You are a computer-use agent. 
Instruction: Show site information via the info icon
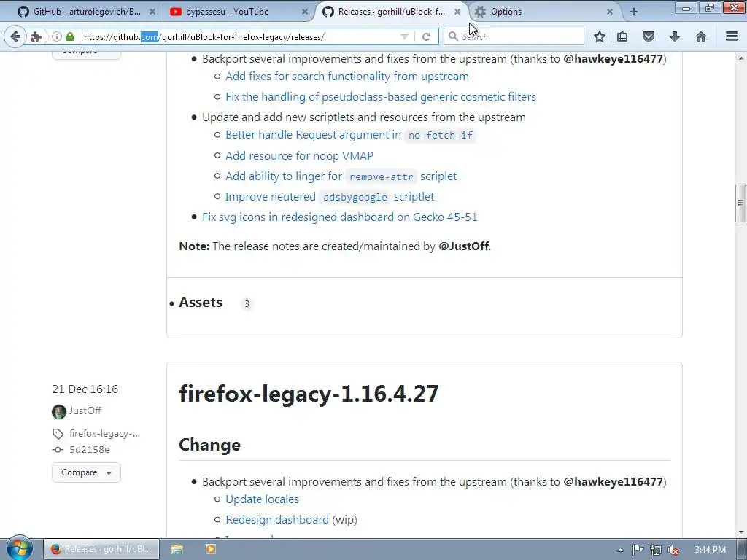coord(57,36)
